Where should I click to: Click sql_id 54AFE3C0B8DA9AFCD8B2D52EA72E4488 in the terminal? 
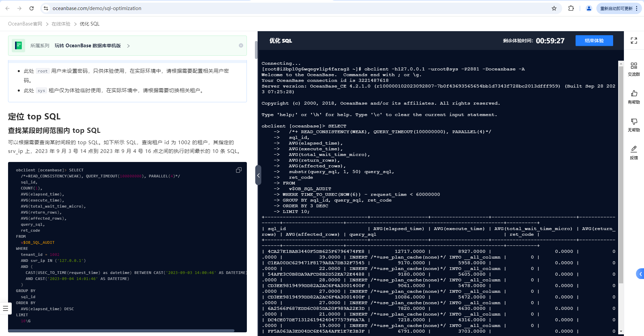(316, 274)
